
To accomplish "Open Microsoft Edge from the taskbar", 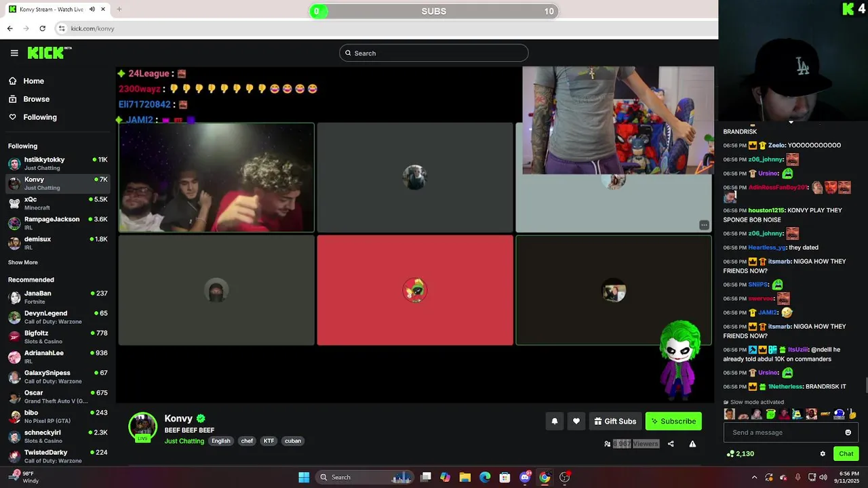I will (485, 477).
